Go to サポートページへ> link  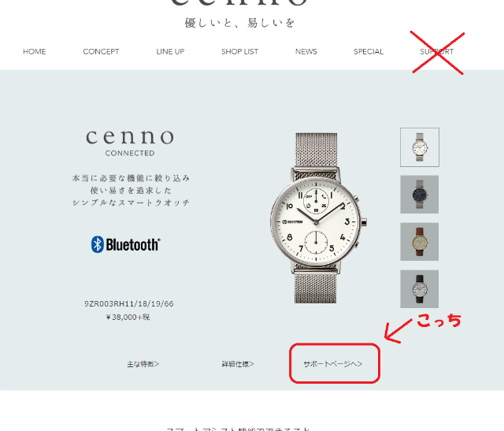[332, 364]
